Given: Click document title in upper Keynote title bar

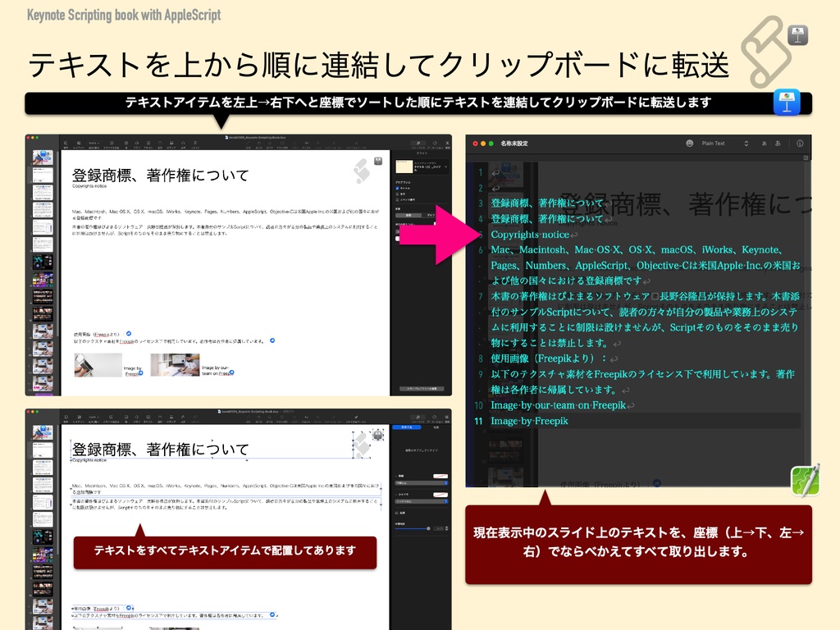Looking at the screenshot, I should click(257, 137).
